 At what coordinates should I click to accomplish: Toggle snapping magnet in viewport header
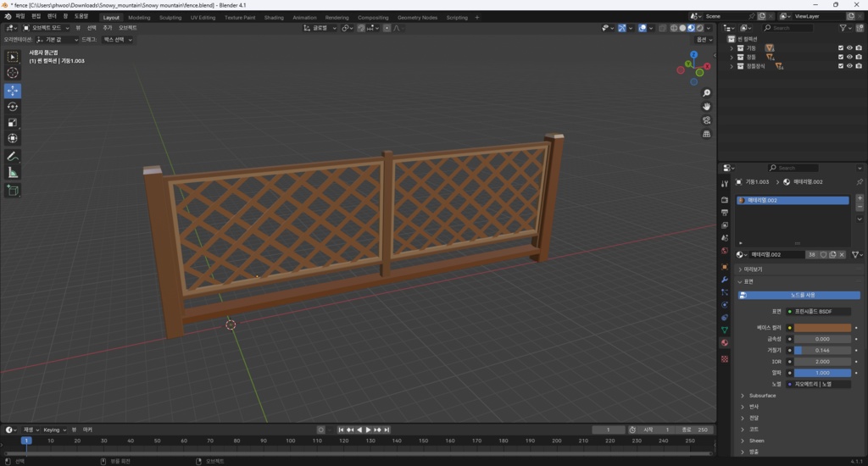(x=361, y=28)
